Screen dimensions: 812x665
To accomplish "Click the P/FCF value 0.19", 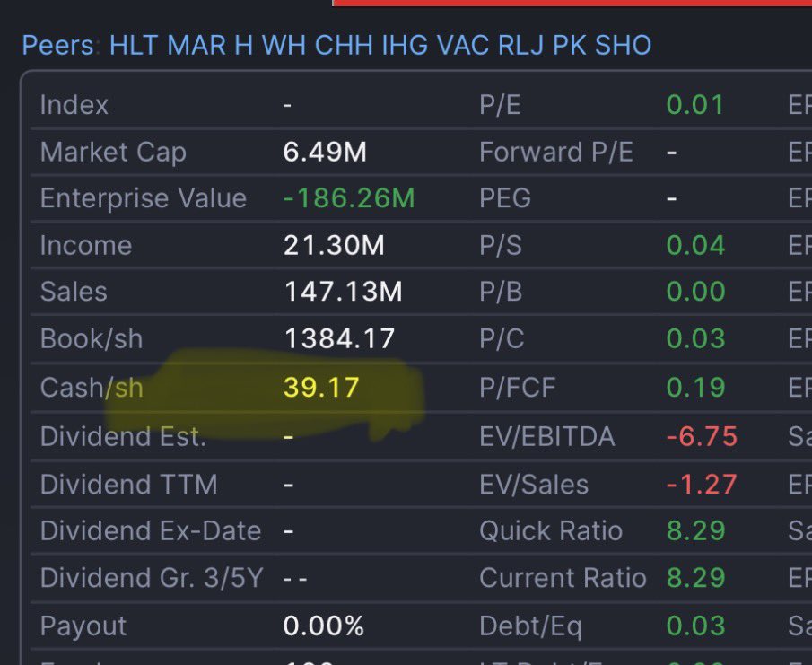I will pyautogui.click(x=695, y=388).
